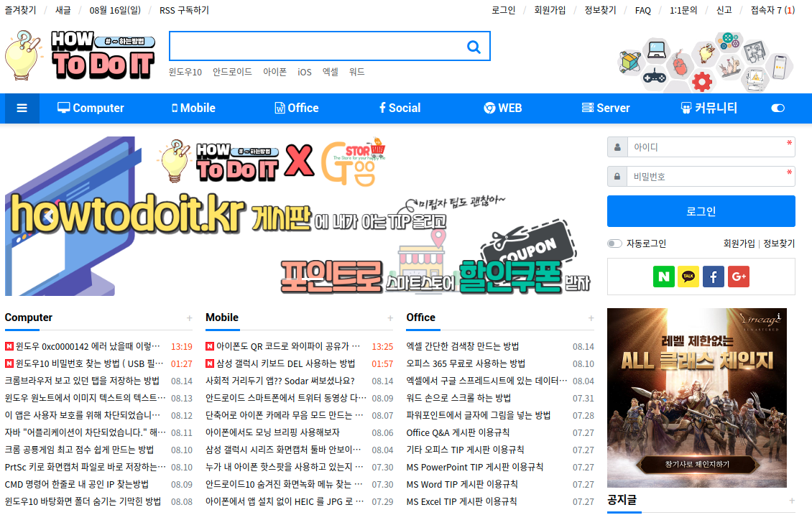Click the hexagon icons cluster in header

706,61
